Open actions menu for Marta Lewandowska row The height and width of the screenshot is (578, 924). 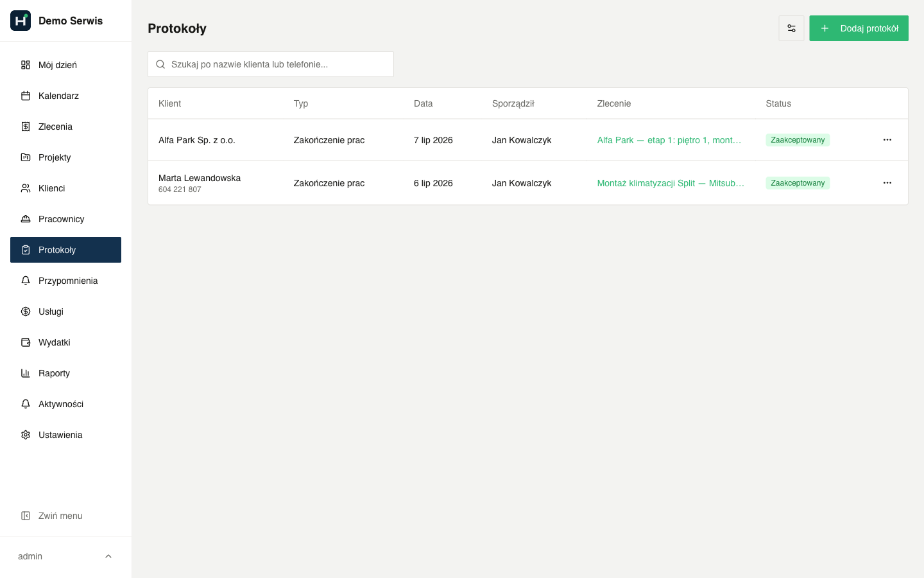tap(887, 183)
